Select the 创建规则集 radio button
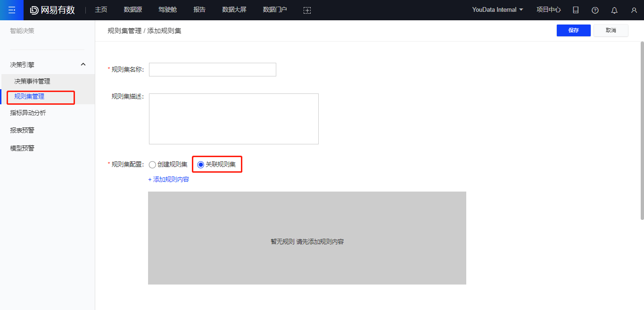Screen dimensions: 644x310 (152, 165)
